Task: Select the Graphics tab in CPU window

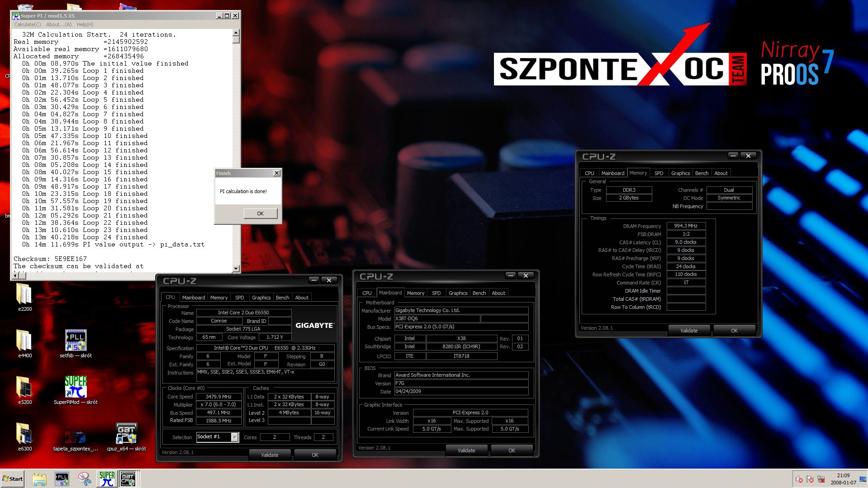Action: (x=261, y=298)
